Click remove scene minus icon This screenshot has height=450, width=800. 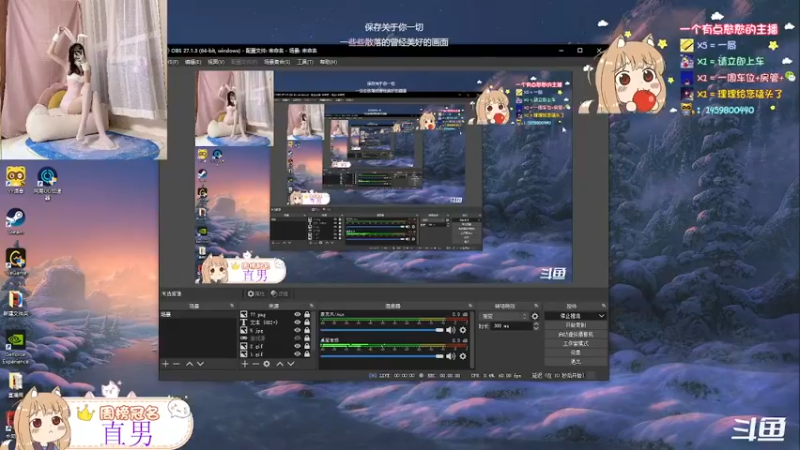(x=177, y=364)
